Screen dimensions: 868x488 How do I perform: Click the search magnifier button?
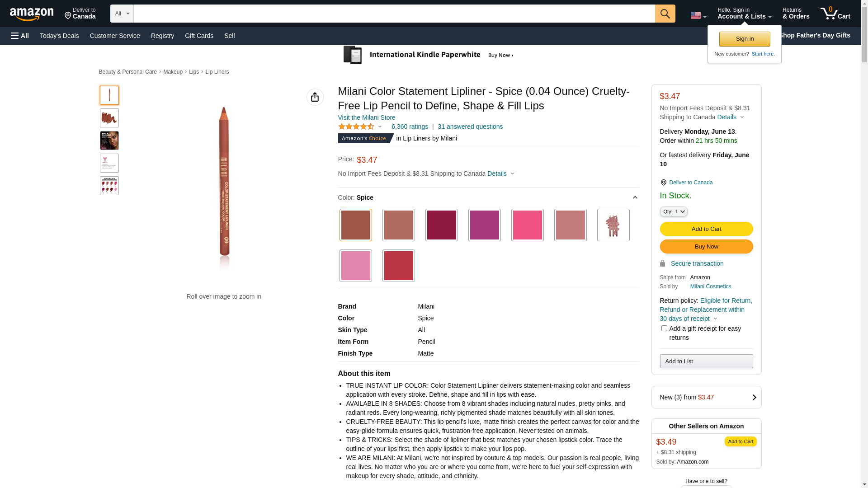pos(665,14)
